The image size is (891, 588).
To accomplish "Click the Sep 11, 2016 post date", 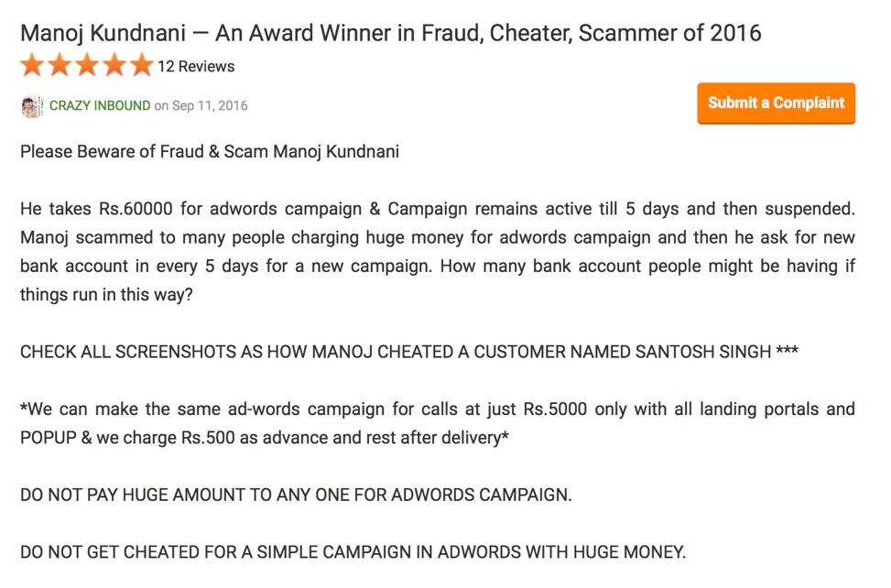I will click(x=210, y=105).
